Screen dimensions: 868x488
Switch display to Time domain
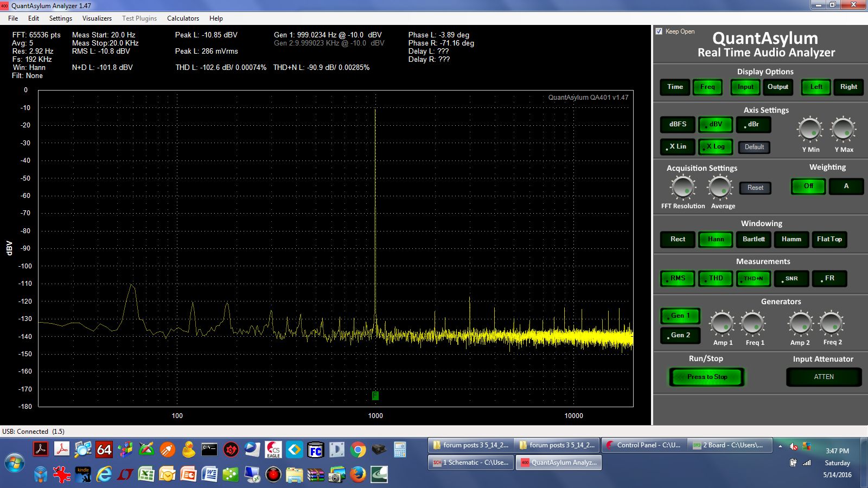(675, 87)
